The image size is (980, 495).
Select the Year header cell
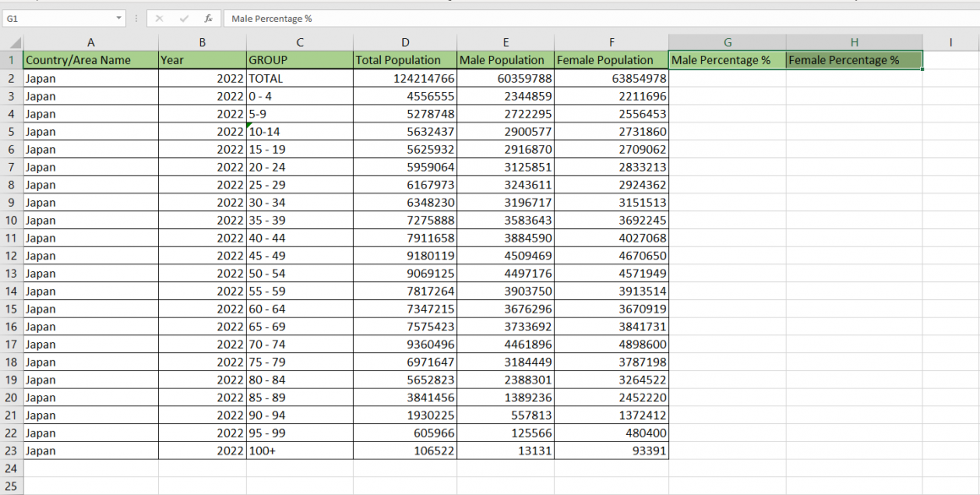[x=202, y=60]
